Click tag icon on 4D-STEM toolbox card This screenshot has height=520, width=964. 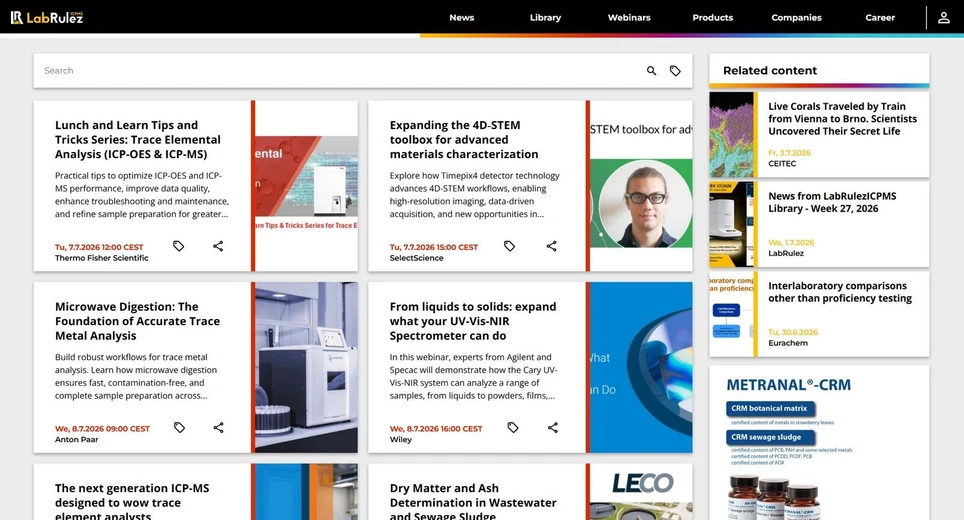point(510,246)
